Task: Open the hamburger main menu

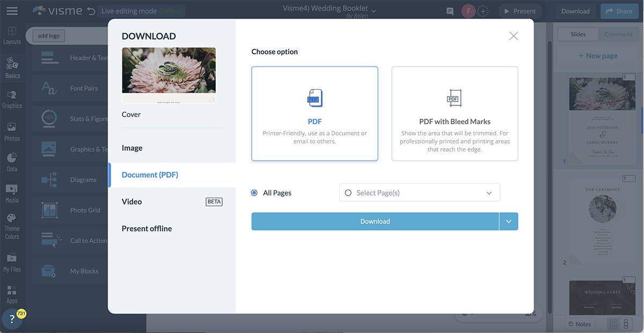Action: coord(12,11)
